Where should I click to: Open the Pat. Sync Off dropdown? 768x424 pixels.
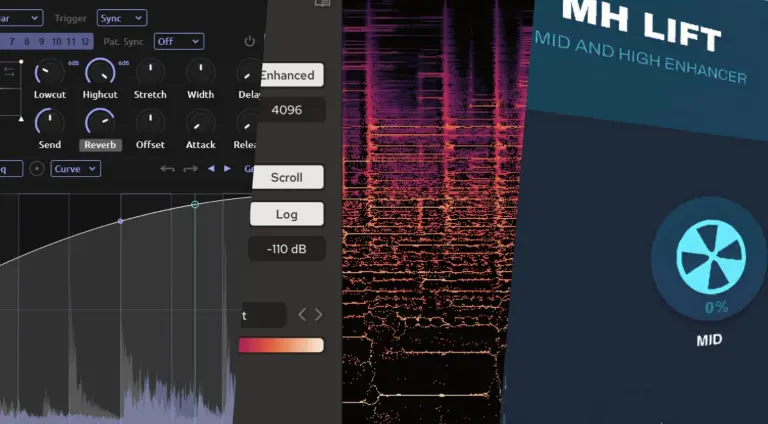(x=179, y=42)
